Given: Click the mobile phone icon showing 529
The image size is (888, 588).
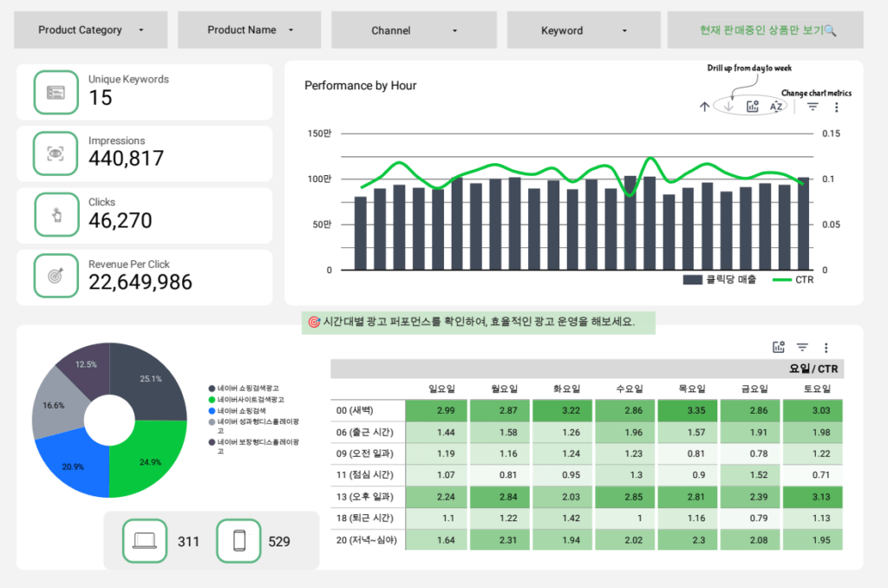Looking at the screenshot, I should [238, 541].
